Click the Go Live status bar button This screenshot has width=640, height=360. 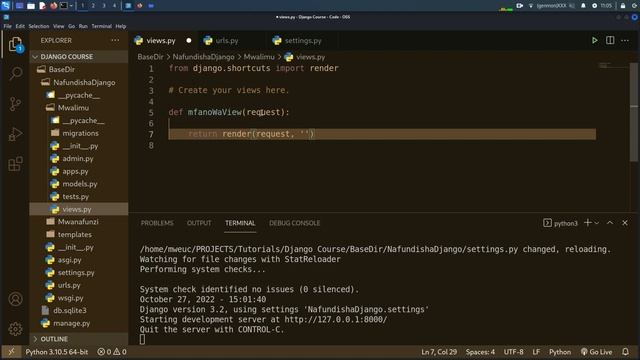(597, 352)
